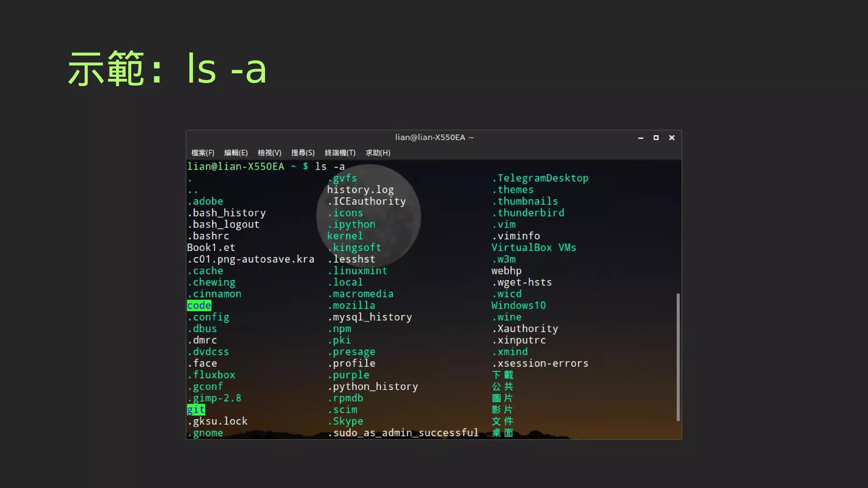Click the highlighted 'code' directory
Viewport: 868px width, 488px height.
pyautogui.click(x=199, y=305)
